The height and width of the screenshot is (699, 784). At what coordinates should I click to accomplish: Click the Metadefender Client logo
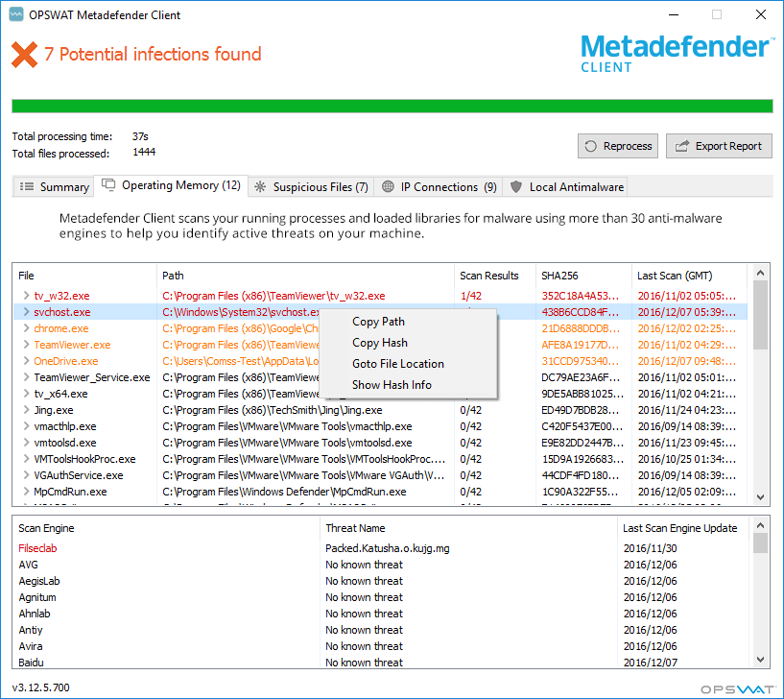pyautogui.click(x=676, y=53)
